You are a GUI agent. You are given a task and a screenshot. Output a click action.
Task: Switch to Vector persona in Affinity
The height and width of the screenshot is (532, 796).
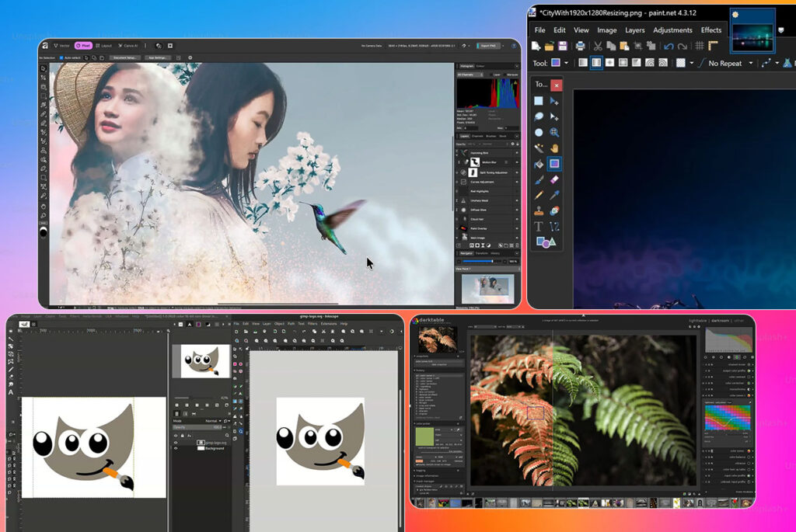tap(62, 46)
